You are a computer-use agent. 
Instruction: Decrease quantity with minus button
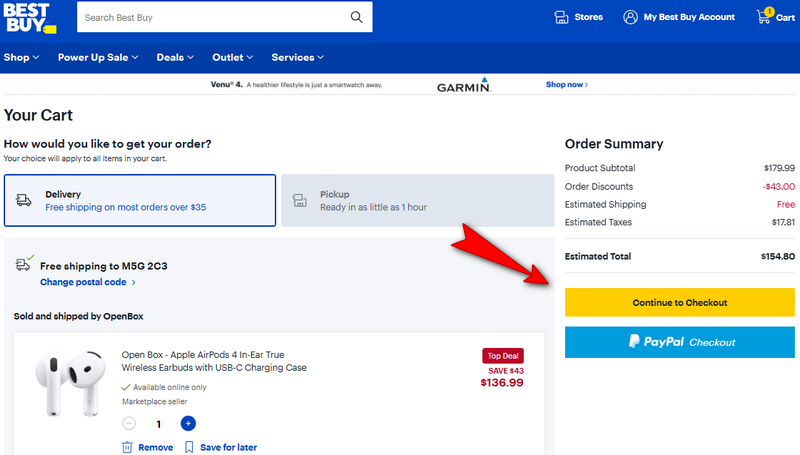pyautogui.click(x=129, y=424)
